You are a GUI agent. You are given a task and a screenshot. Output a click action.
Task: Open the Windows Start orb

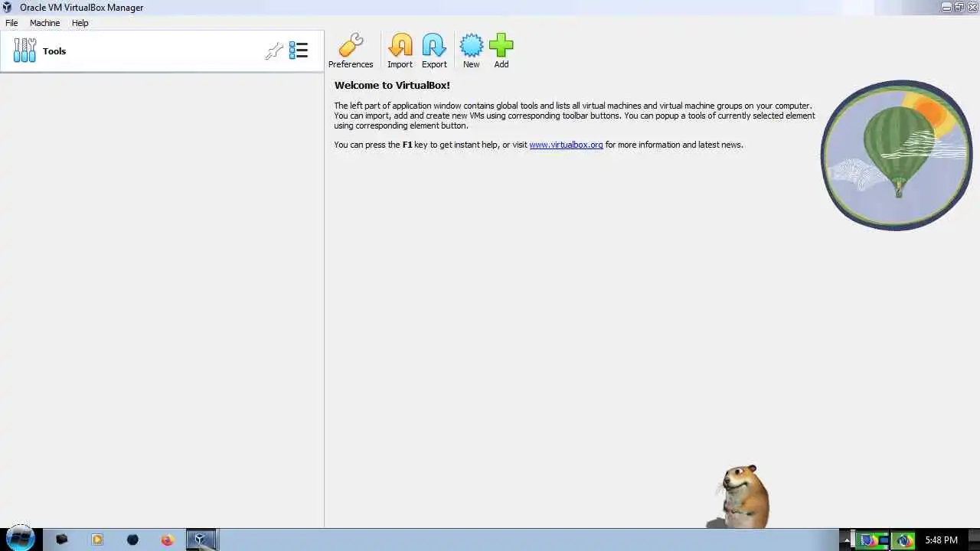pos(21,539)
